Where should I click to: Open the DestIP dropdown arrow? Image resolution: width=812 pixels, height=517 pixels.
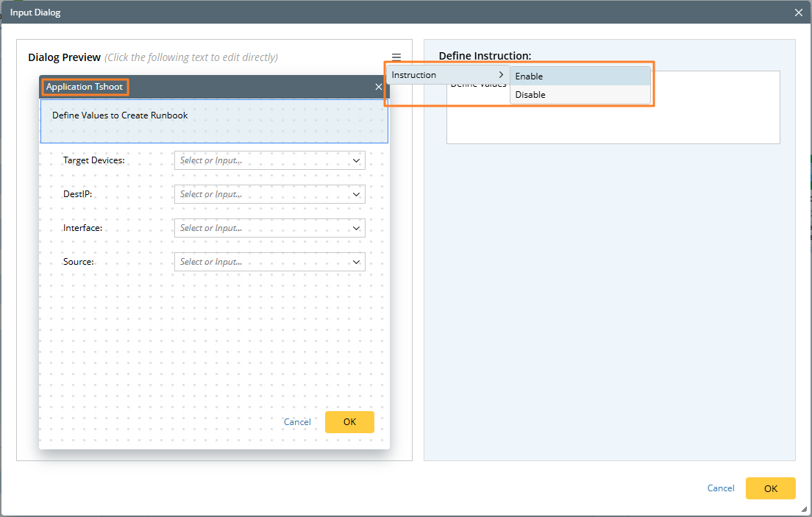(356, 194)
